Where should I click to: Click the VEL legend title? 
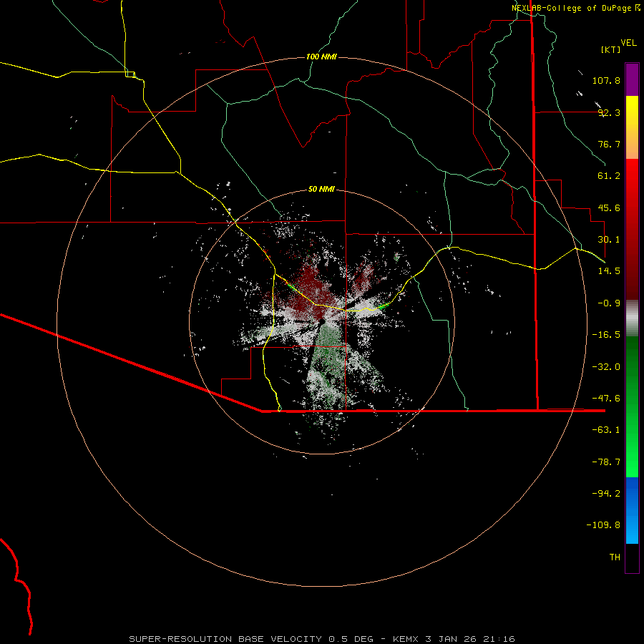pyautogui.click(x=628, y=43)
